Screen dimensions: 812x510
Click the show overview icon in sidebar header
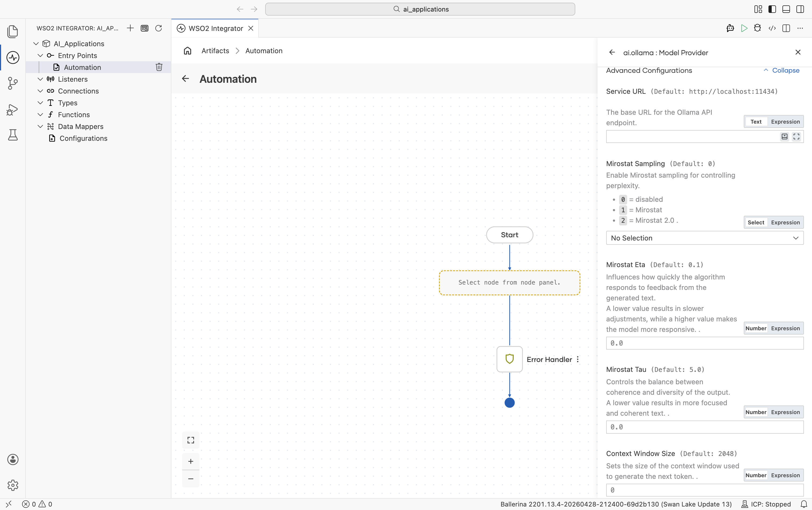click(144, 28)
